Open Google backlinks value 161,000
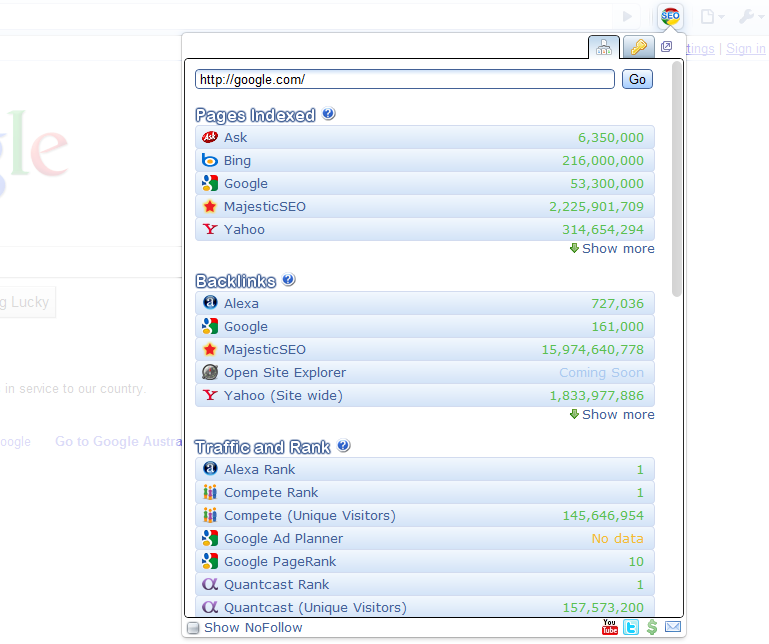Image resolution: width=769 pixels, height=644 pixels. 617,327
